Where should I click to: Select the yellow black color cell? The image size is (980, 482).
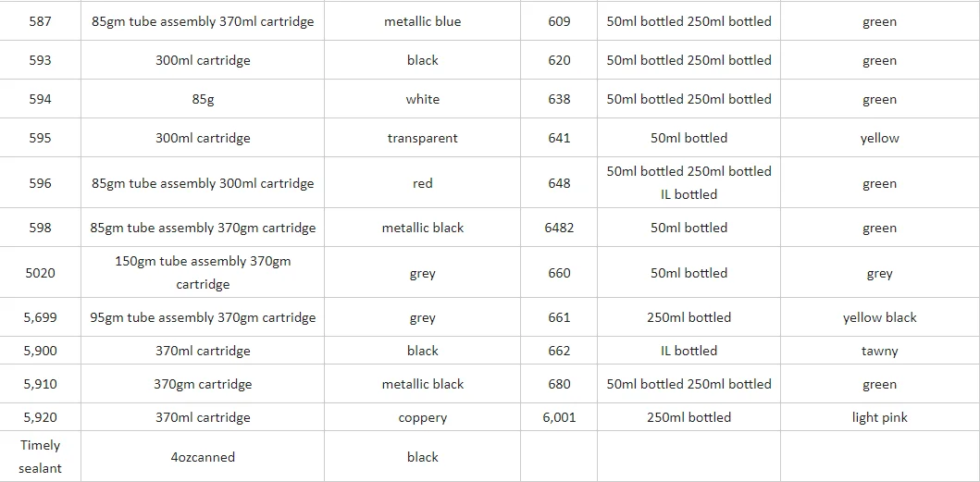click(879, 317)
